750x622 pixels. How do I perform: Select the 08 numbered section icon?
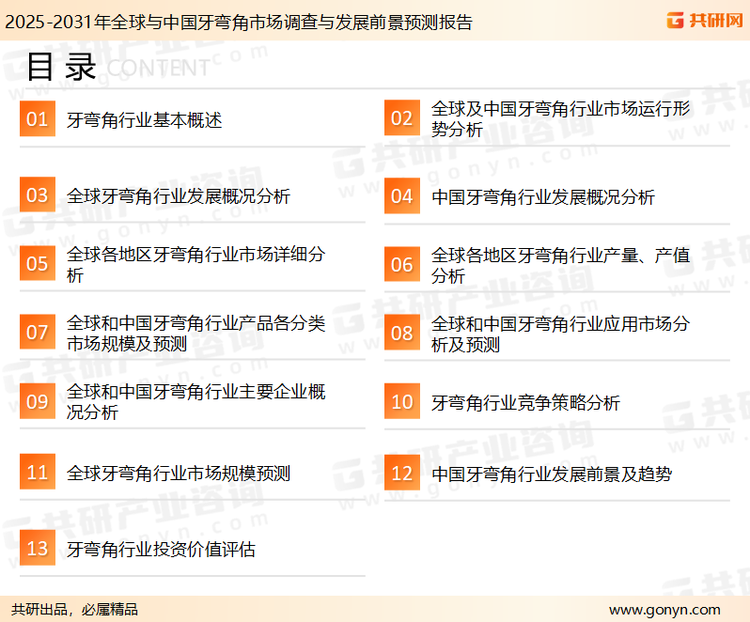point(401,334)
